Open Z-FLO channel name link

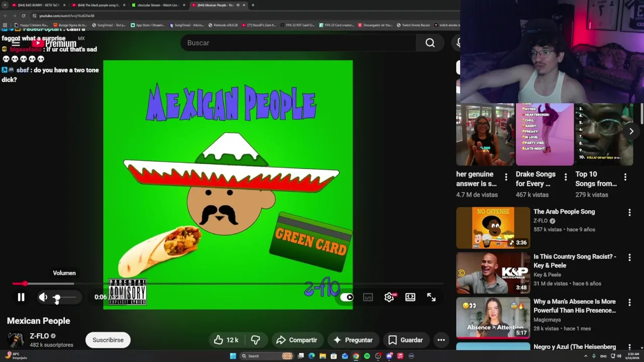click(x=39, y=336)
